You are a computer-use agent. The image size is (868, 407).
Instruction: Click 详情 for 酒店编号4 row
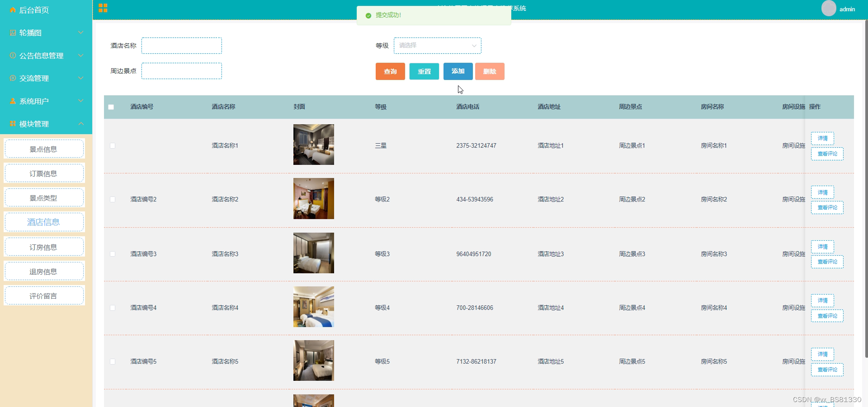[822, 300]
